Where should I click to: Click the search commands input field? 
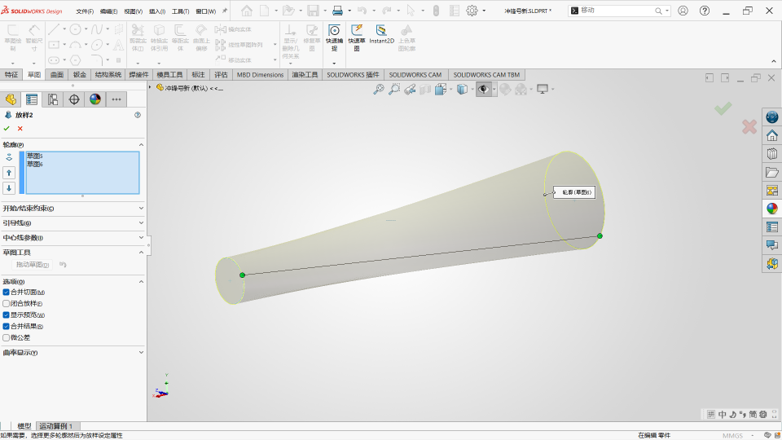coord(616,10)
